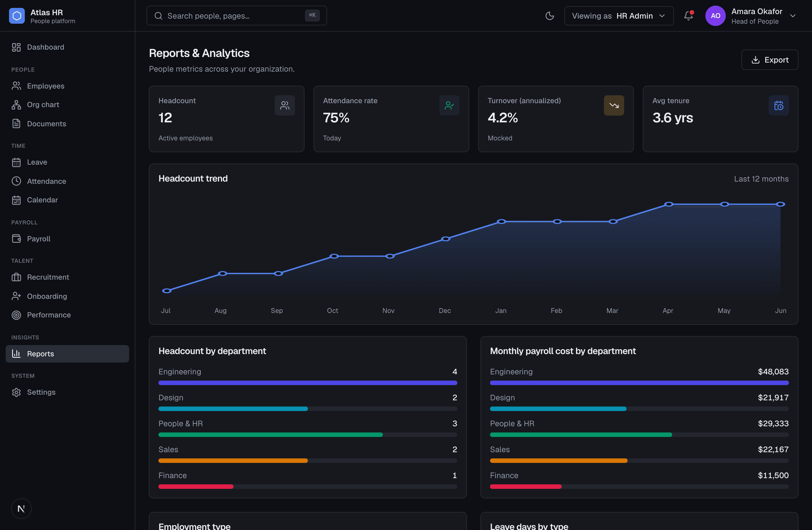
Task: Click the Onboarding user-plus icon
Action: point(16,296)
